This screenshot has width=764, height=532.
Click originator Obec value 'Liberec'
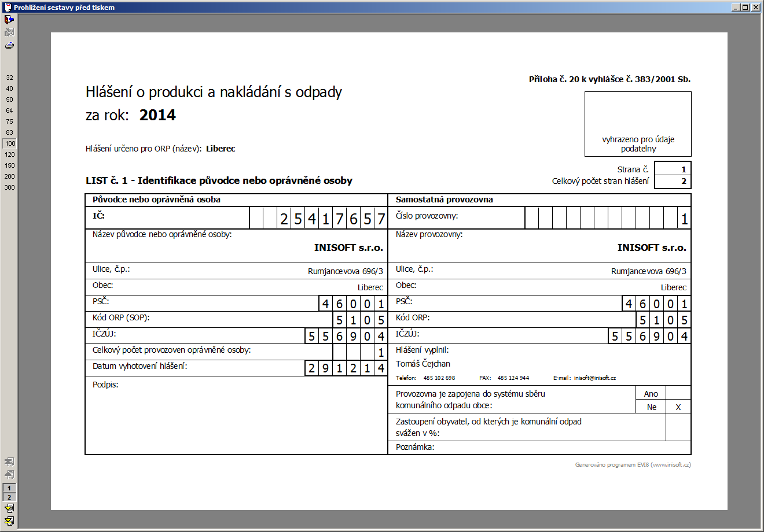tap(370, 287)
